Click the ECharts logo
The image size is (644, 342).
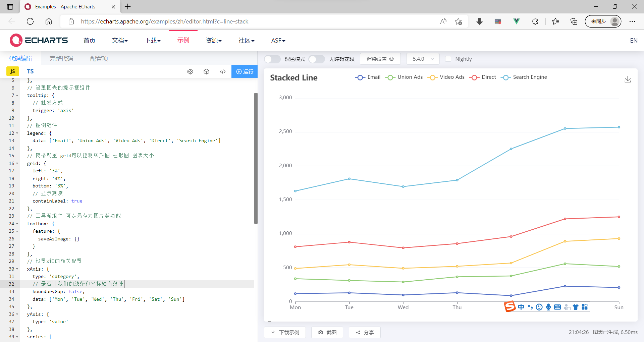tap(39, 40)
